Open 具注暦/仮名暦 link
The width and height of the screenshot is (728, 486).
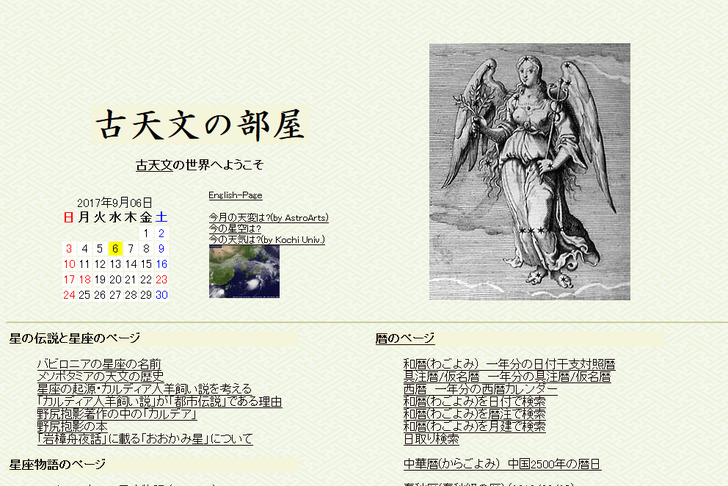point(507,376)
